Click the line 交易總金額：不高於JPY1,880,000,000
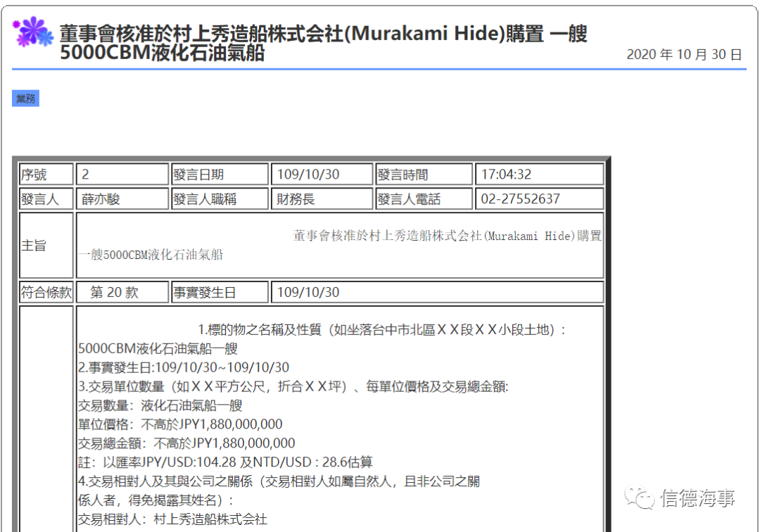 186,443
